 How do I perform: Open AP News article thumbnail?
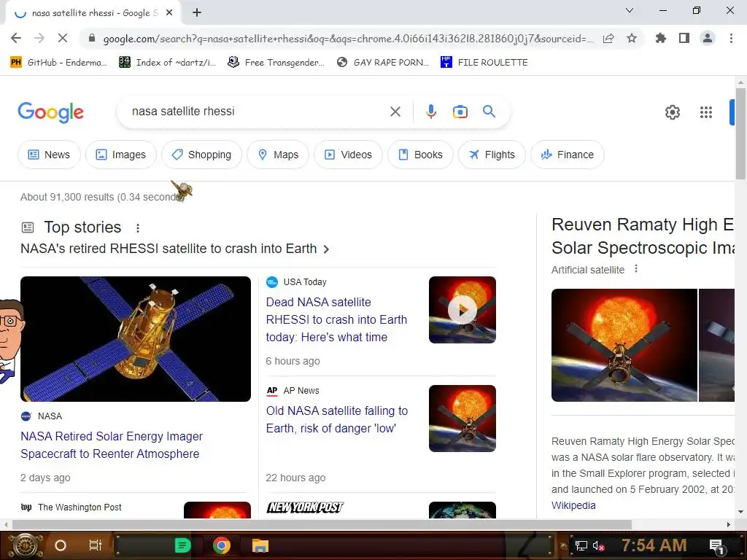462,419
